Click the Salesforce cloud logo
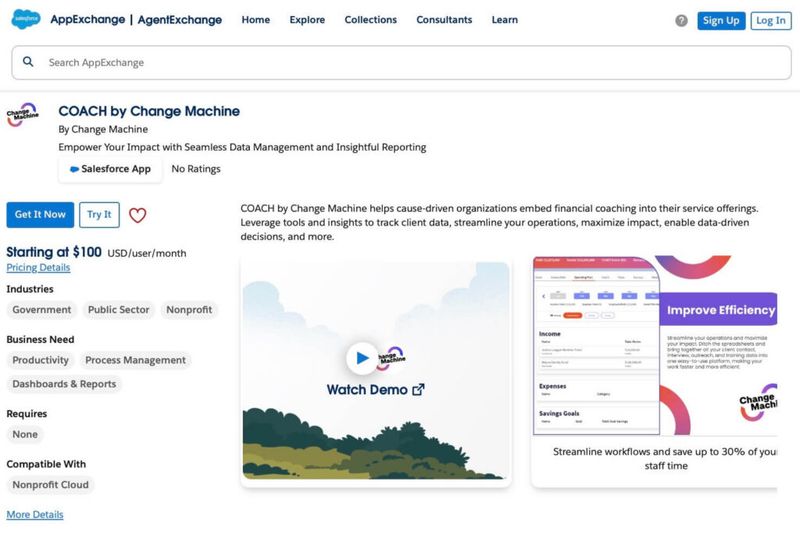Screen dimensions: 800x534 pyautogui.click(x=26, y=19)
